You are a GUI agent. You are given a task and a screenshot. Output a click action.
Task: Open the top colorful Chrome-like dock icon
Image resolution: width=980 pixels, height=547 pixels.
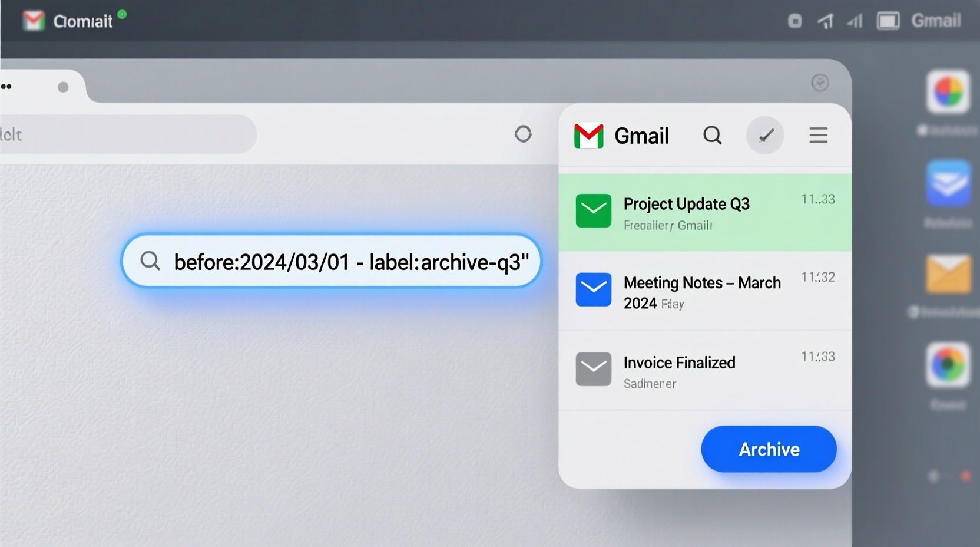click(948, 92)
